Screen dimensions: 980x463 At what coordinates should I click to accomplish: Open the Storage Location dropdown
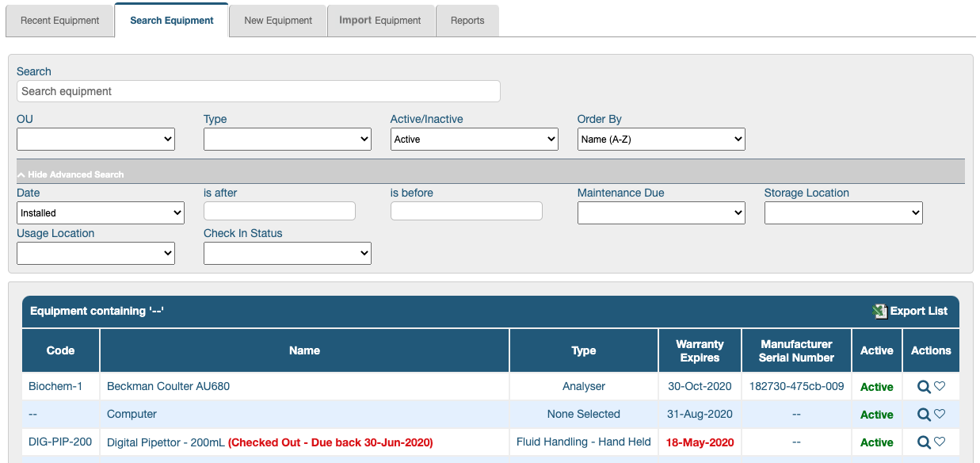(x=844, y=213)
